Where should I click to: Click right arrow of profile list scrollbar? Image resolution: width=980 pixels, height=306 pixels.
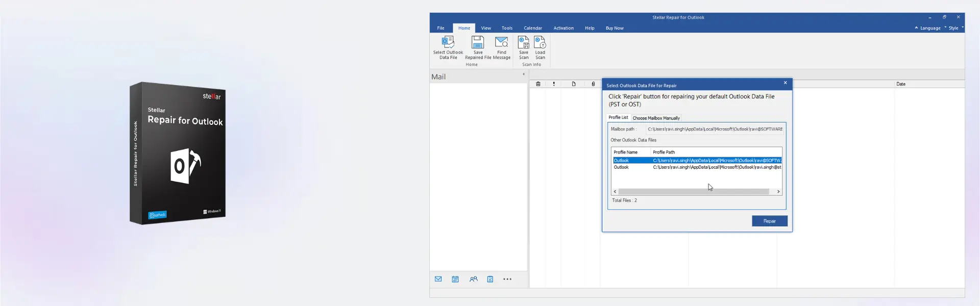pos(778,192)
